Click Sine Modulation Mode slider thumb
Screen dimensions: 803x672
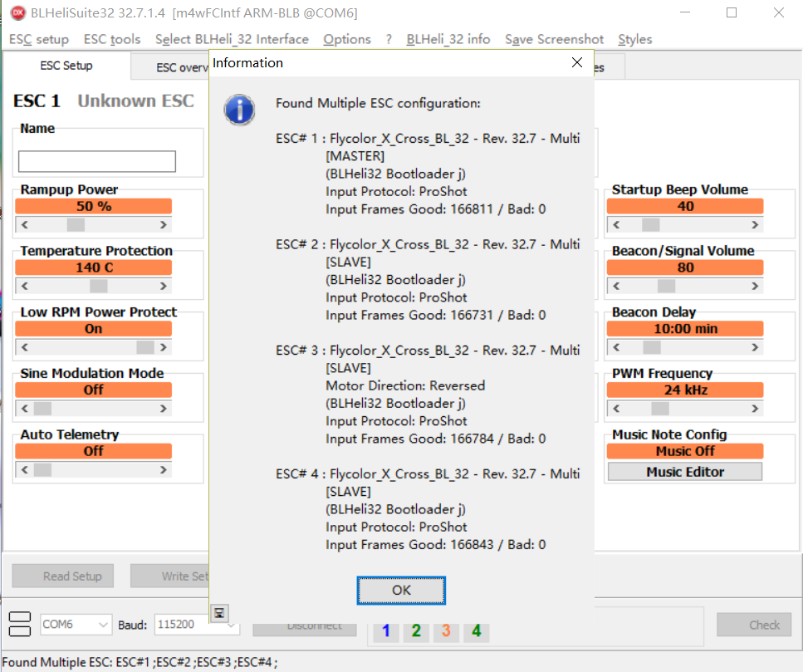42,408
